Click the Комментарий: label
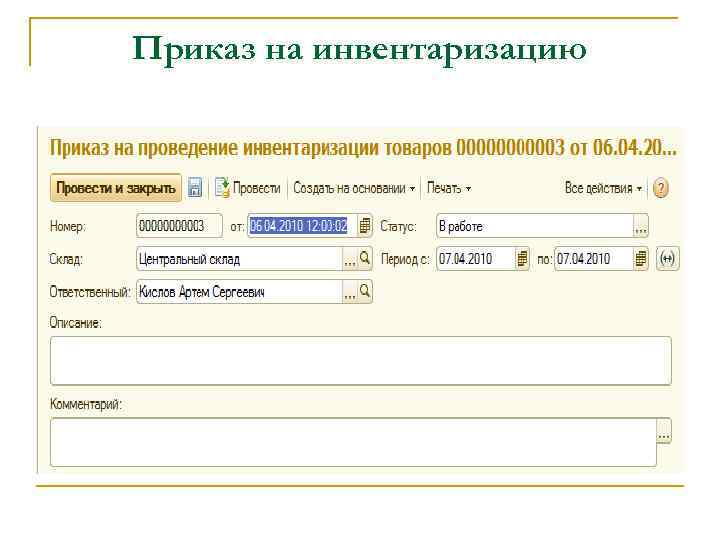Screen dimensions: 720x540 click(86, 405)
